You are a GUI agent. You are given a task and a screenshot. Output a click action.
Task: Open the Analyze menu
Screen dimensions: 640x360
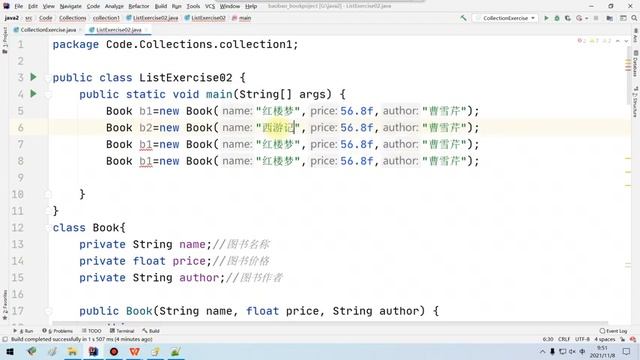tap(114, 6)
